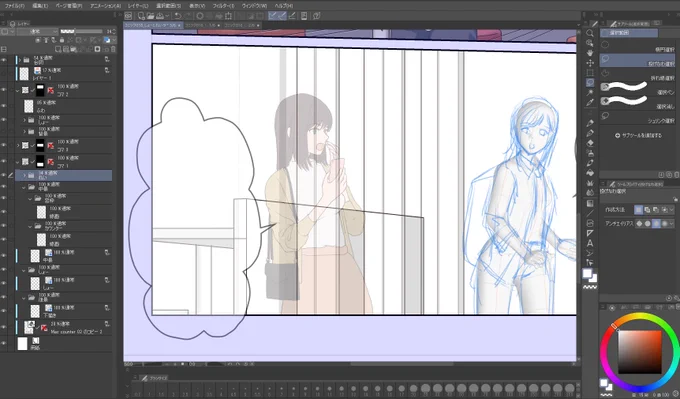
Task: Collapse the コマ 2 frame folder
Action: click(18, 91)
